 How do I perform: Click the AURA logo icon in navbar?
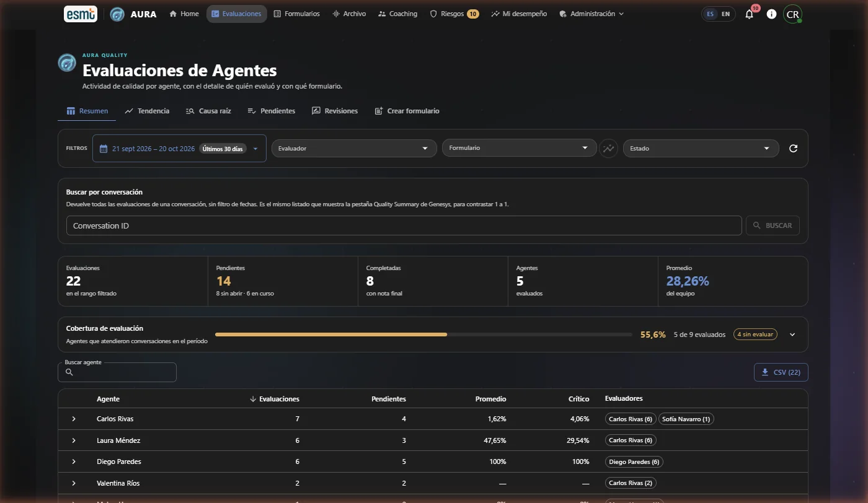tap(117, 14)
